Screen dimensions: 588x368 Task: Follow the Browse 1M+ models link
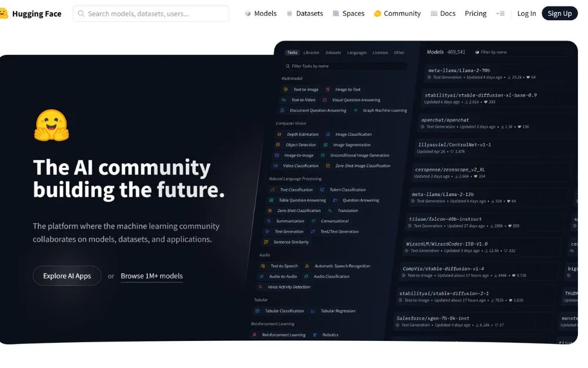pos(152,276)
